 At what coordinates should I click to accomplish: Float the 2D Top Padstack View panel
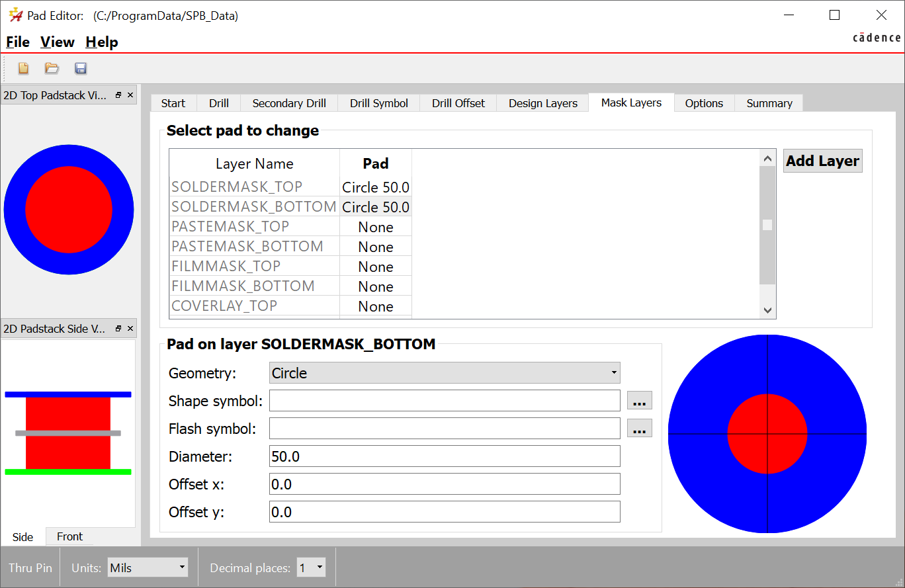point(118,95)
